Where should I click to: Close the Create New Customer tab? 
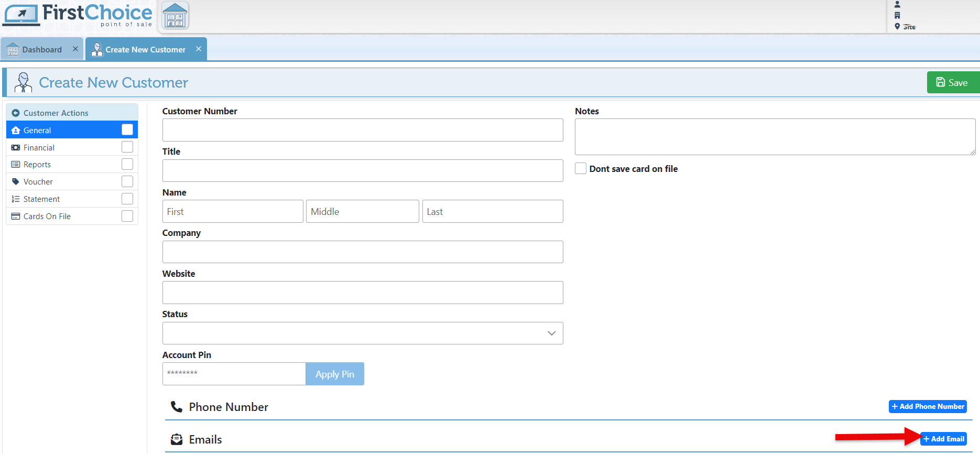tap(199, 49)
